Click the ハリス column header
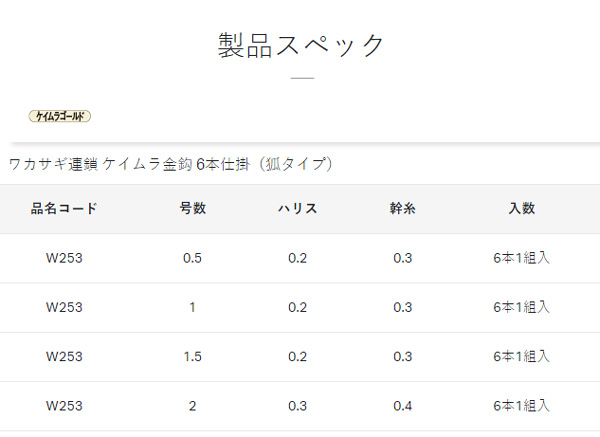 coord(297,209)
